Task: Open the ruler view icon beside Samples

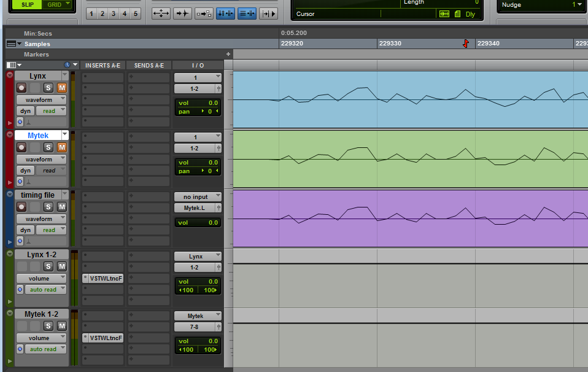Action: (x=14, y=44)
